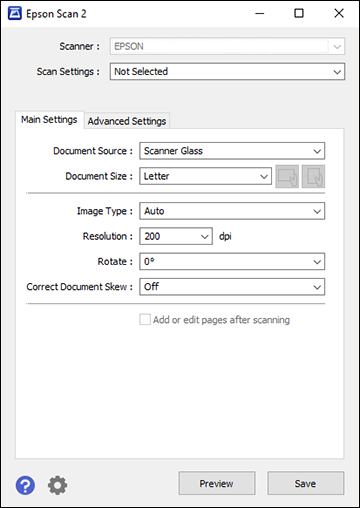Expand the Rotate 0° dropdown
The height and width of the screenshot is (508, 360).
[232, 262]
